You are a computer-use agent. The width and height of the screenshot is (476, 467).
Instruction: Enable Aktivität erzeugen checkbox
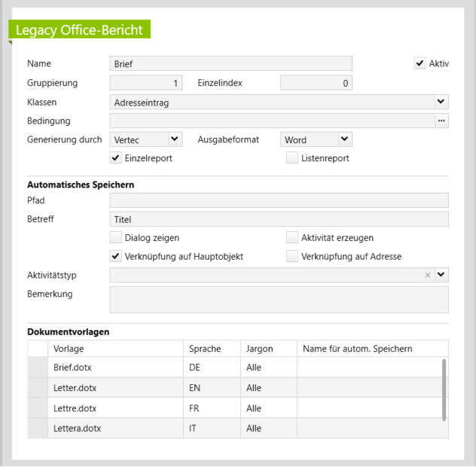tap(292, 238)
